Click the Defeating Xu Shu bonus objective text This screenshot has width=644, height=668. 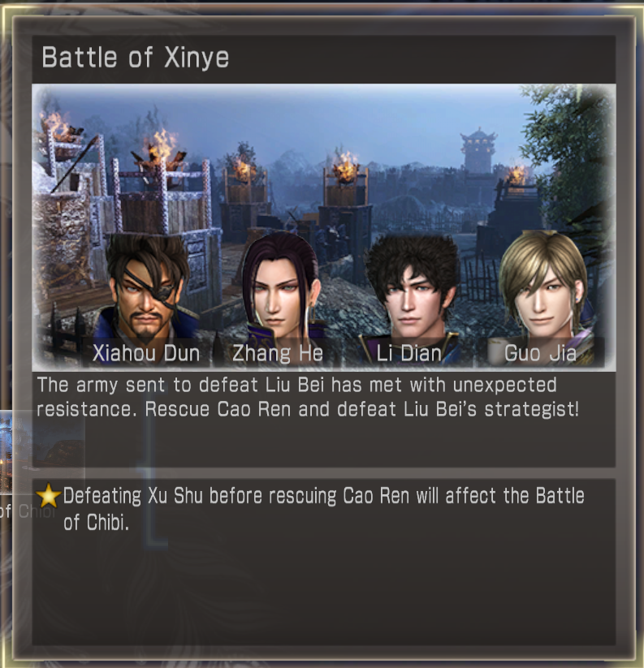pyautogui.click(x=324, y=509)
